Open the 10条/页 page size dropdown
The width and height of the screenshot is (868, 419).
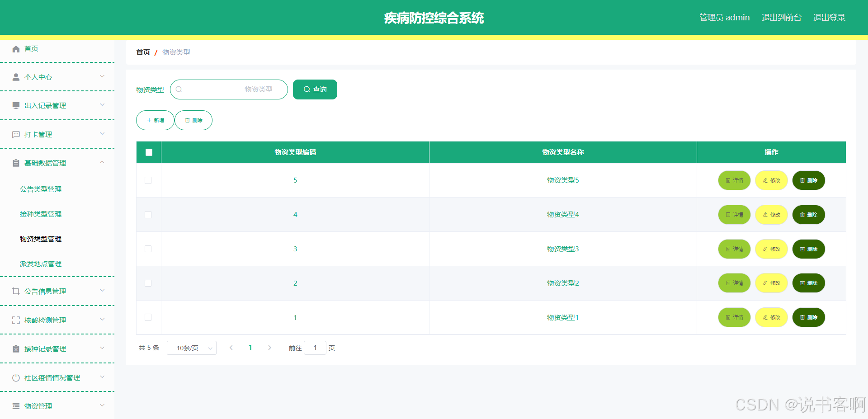pyautogui.click(x=192, y=348)
